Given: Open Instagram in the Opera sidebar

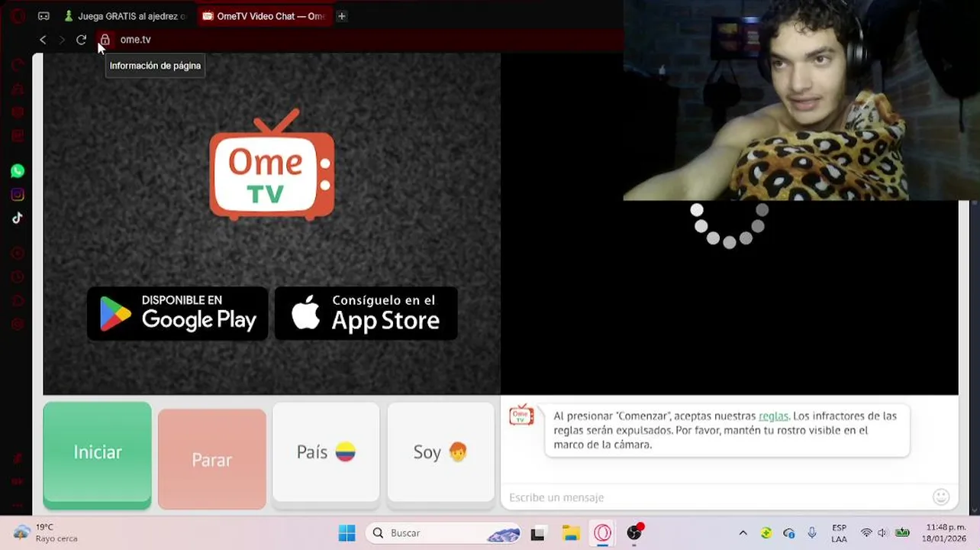Looking at the screenshot, I should pyautogui.click(x=18, y=195).
